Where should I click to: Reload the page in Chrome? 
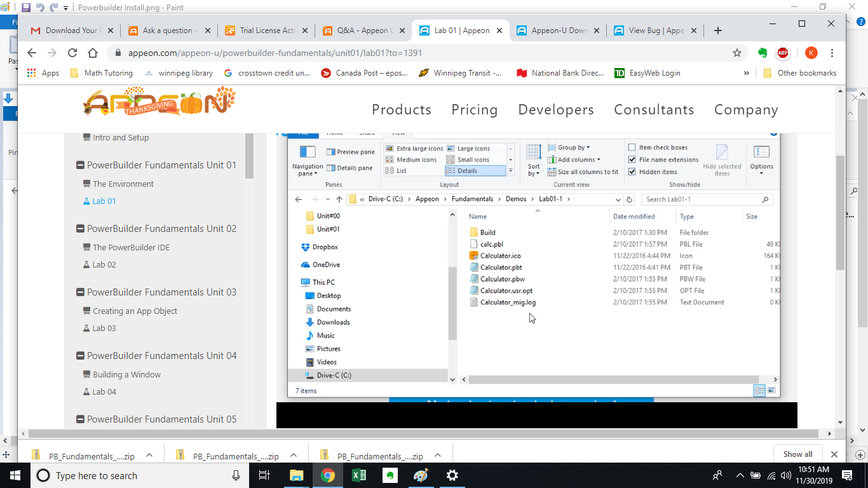(x=72, y=53)
